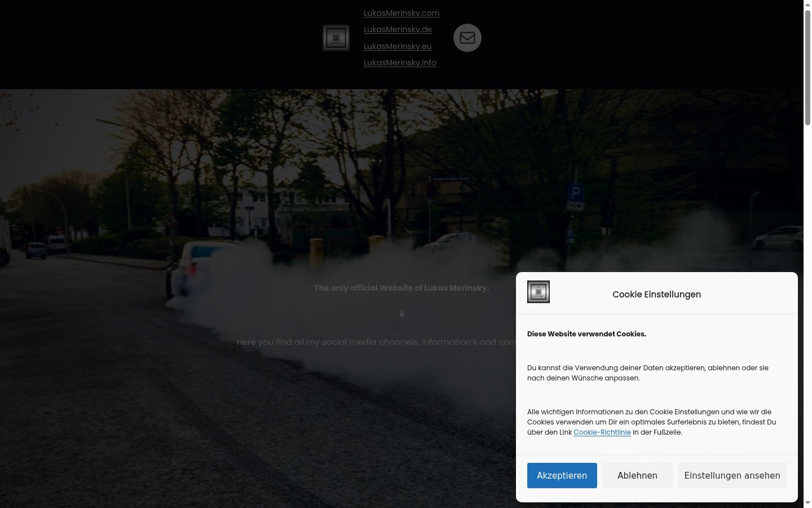Accept cookies with the Akzeptieren button
The height and width of the screenshot is (508, 812).
[x=562, y=476]
